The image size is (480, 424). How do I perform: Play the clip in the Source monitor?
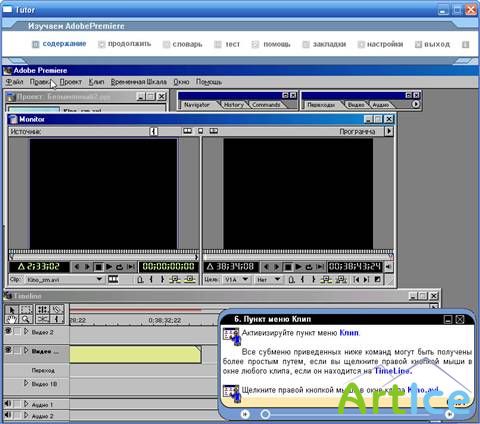click(109, 267)
